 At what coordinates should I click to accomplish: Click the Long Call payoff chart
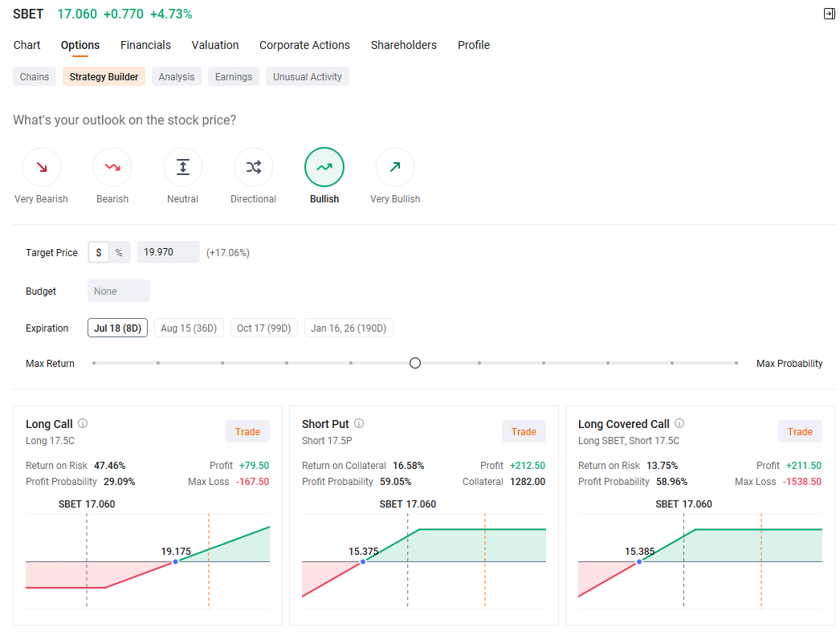pyautogui.click(x=147, y=561)
